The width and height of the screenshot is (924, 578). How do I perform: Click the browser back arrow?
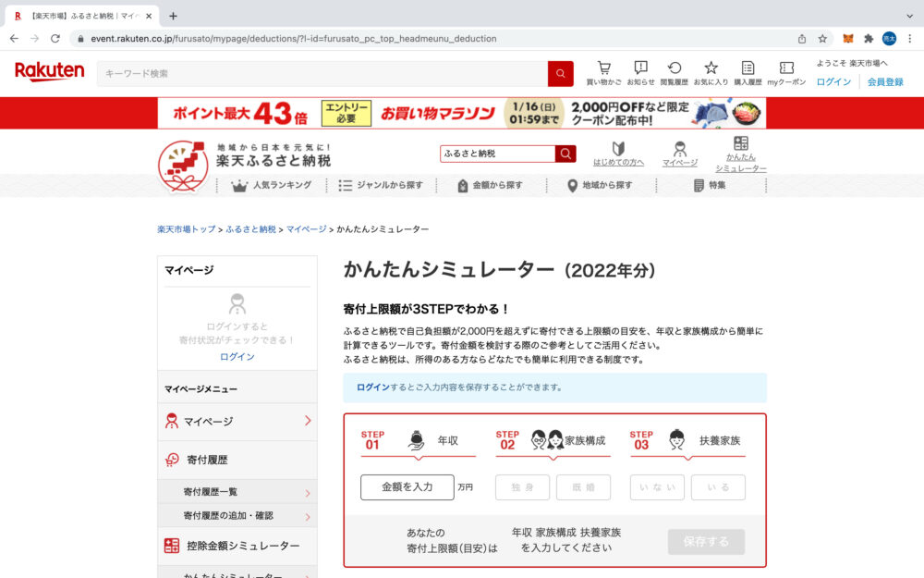14,38
